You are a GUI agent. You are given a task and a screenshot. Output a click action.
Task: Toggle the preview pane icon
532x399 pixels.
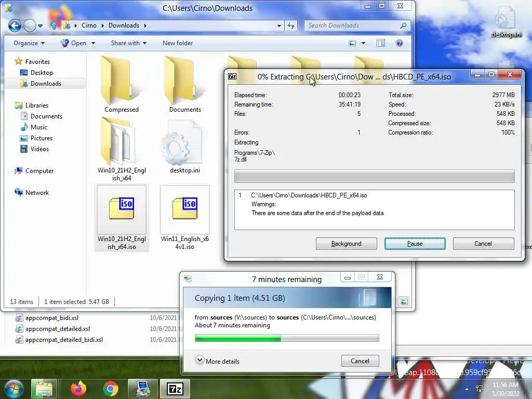[x=381, y=43]
